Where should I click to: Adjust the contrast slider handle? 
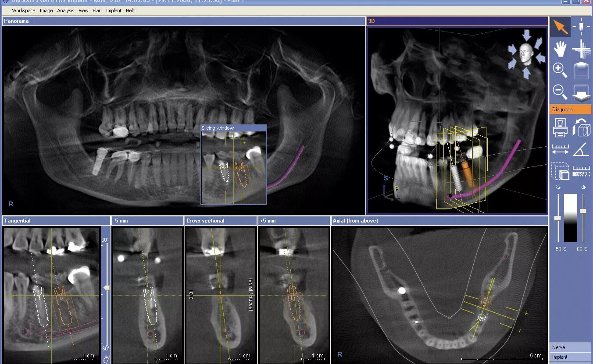(583, 211)
